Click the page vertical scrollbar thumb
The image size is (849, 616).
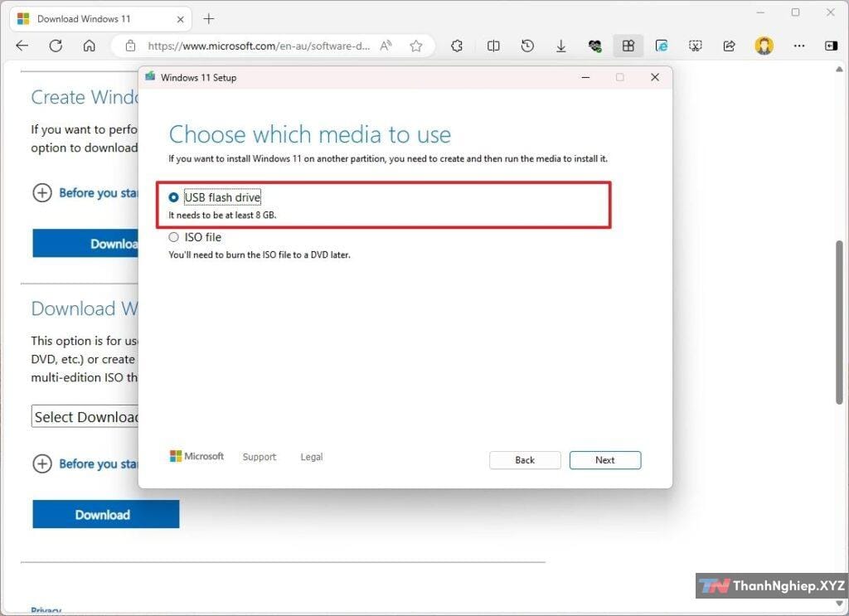(839, 322)
